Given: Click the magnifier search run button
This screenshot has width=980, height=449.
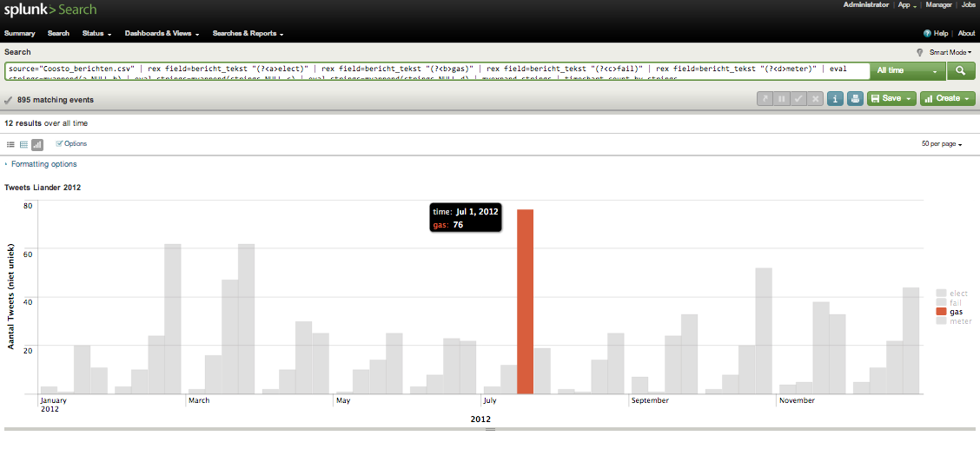Looking at the screenshot, I should pos(960,71).
